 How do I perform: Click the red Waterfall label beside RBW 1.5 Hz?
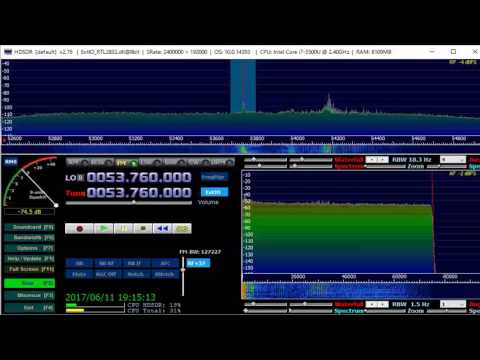point(349,304)
